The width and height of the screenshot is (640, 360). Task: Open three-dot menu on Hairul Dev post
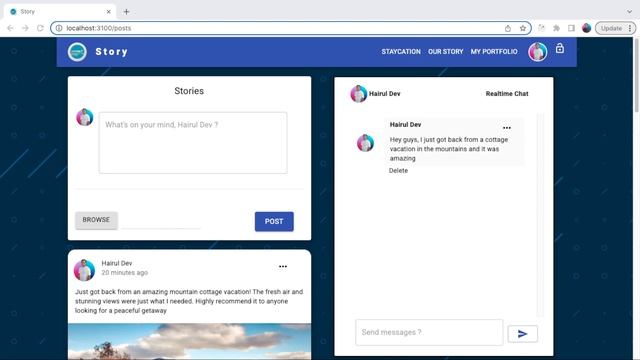[x=283, y=267]
